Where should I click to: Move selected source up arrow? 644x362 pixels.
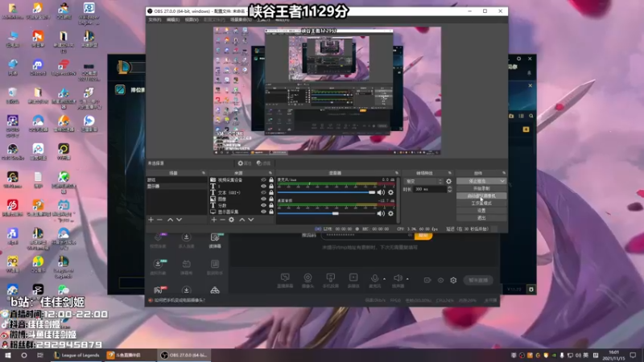click(x=242, y=220)
